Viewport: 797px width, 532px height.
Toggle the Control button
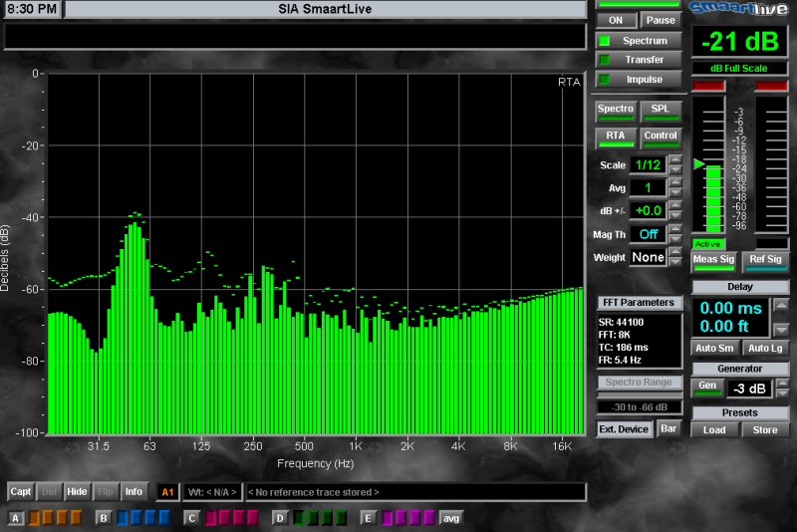[x=661, y=138]
